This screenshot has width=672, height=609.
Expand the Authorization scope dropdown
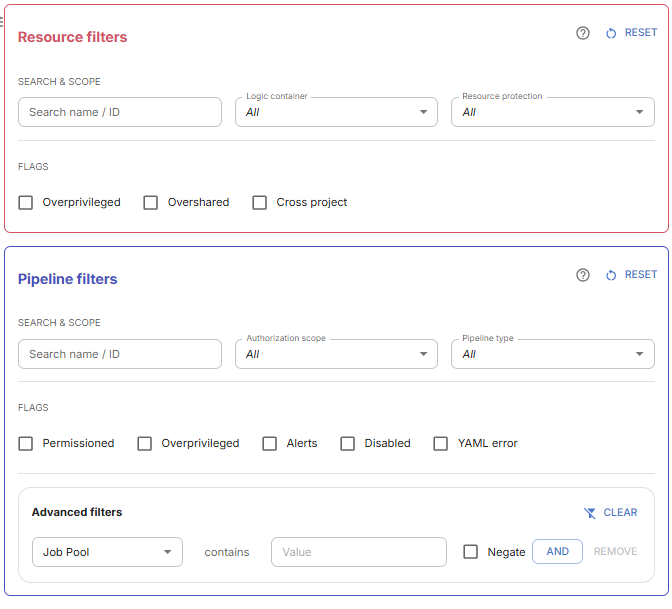[x=336, y=354]
